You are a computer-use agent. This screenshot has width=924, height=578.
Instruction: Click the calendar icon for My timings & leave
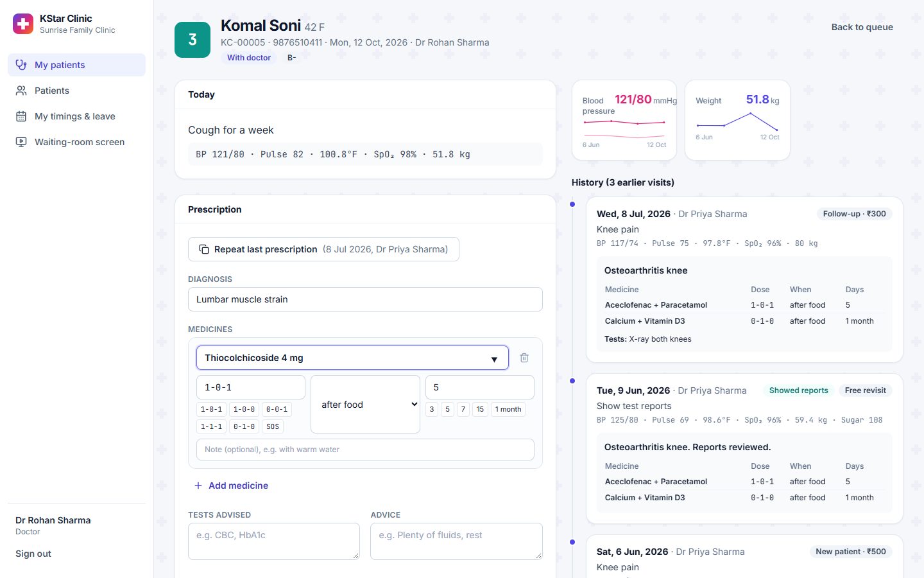click(x=21, y=116)
